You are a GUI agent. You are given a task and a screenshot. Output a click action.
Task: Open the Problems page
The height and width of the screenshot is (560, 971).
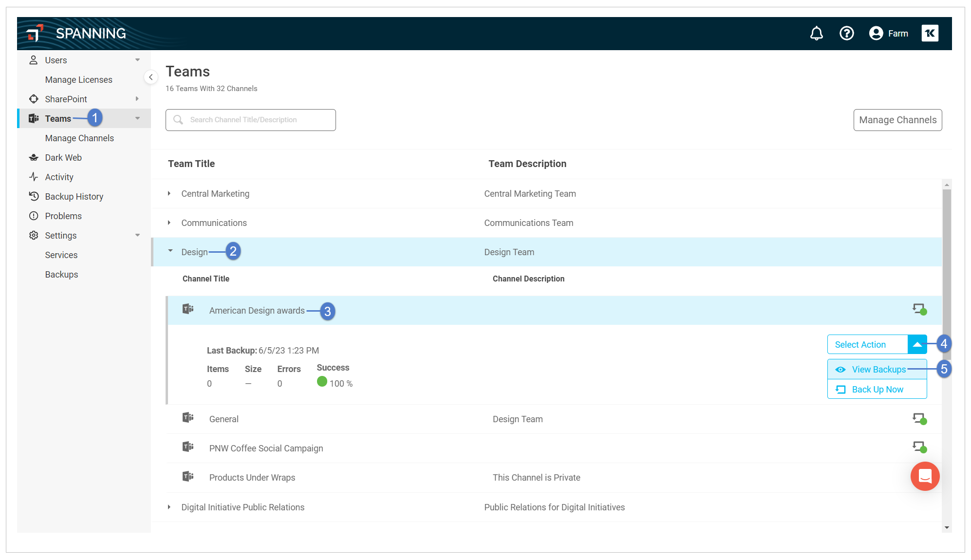click(x=63, y=216)
